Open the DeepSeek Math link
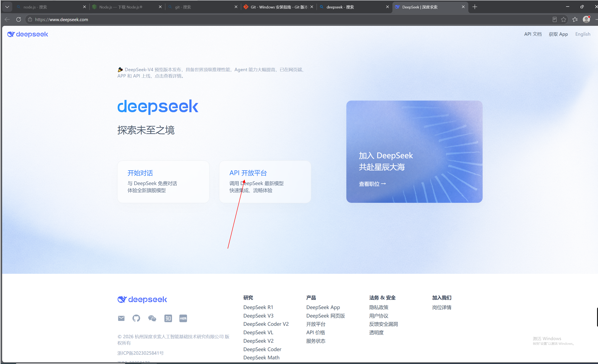The image size is (598, 364). coord(261,358)
